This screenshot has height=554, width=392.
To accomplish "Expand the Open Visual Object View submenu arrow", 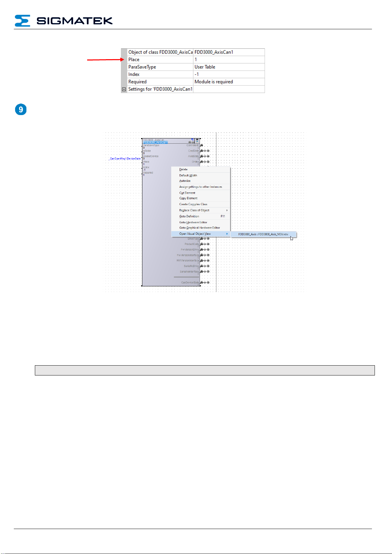I will point(227,234).
